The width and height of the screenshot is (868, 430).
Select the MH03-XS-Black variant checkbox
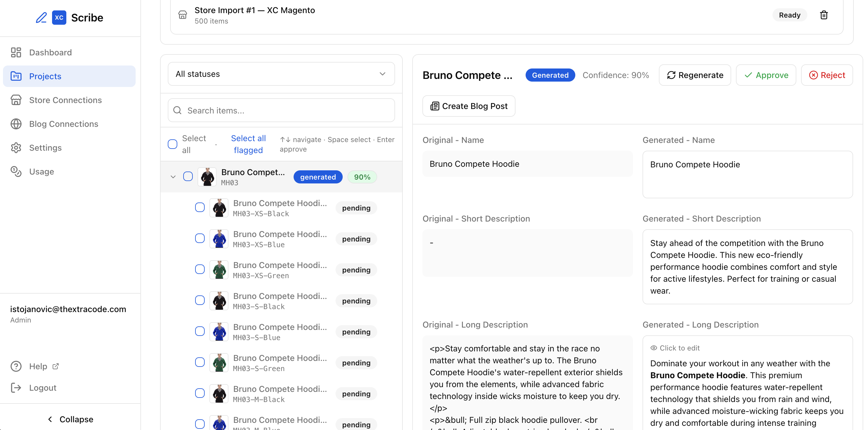coord(200,208)
